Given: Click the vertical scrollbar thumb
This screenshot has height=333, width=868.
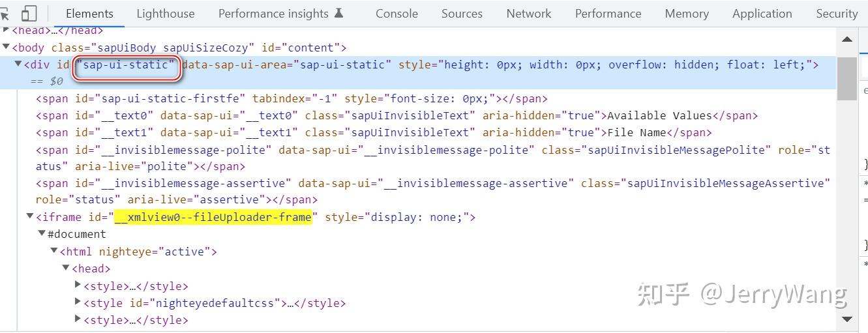Looking at the screenshot, I should [846, 78].
